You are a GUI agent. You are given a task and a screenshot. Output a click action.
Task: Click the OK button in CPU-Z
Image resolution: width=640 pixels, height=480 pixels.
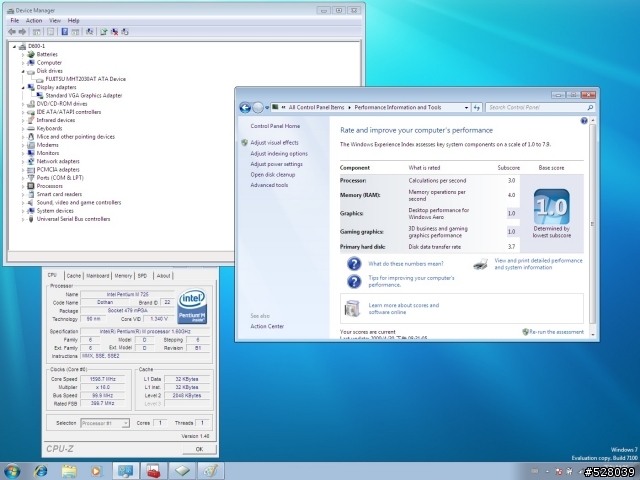coord(199,449)
